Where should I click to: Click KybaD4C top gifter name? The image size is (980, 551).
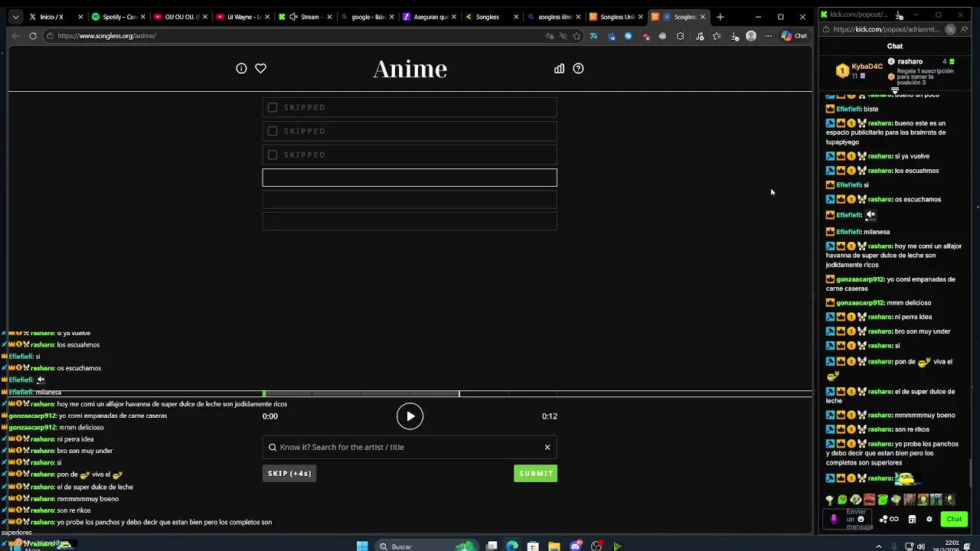[869, 67]
